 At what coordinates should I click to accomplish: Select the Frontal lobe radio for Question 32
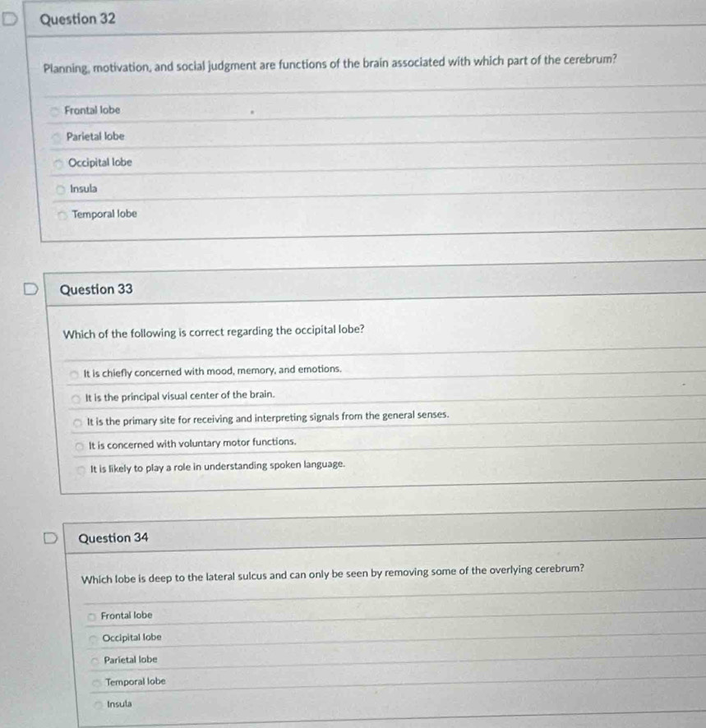click(54, 110)
